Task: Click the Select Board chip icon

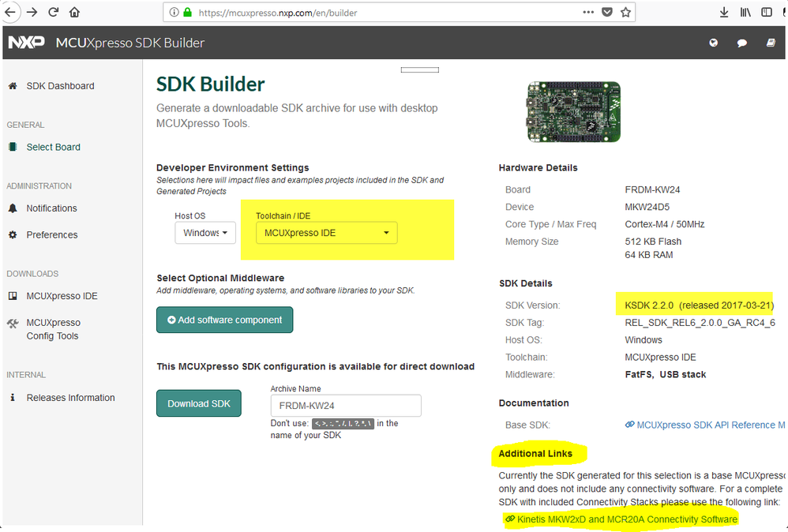Action: [x=13, y=147]
